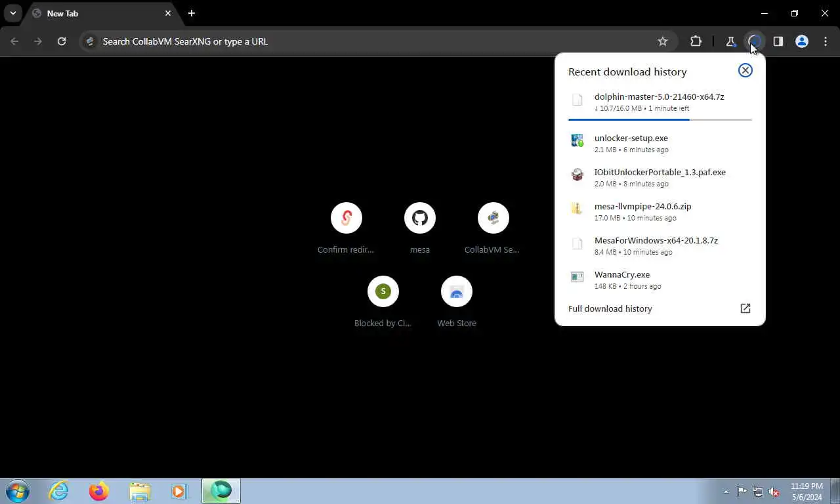
Task: Reload the page
Action: (62, 41)
